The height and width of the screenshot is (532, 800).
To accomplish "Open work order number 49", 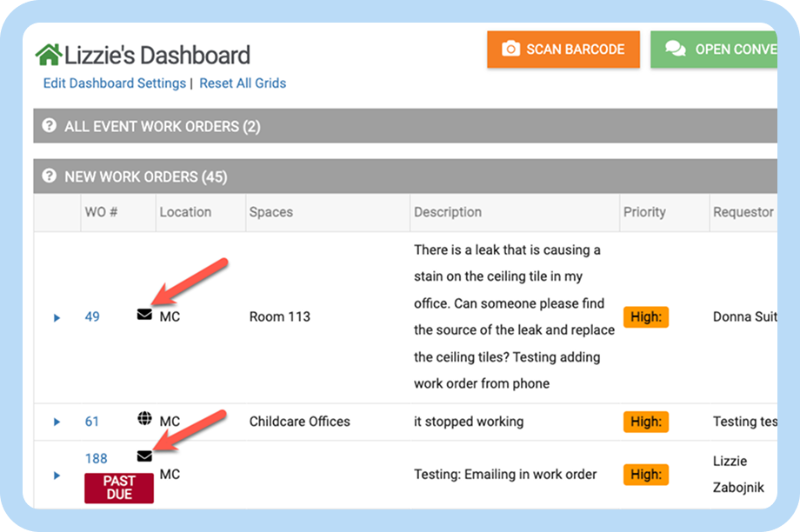I will (x=92, y=317).
